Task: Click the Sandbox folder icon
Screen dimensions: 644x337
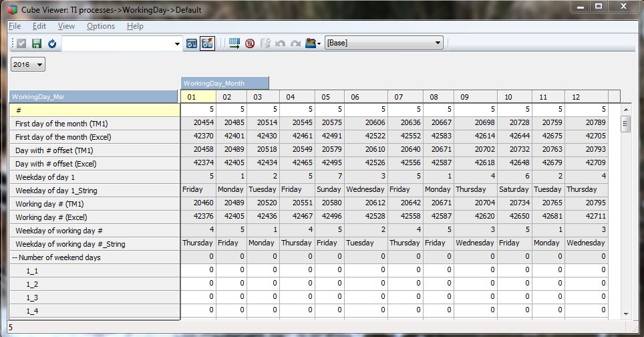Action: pos(311,43)
